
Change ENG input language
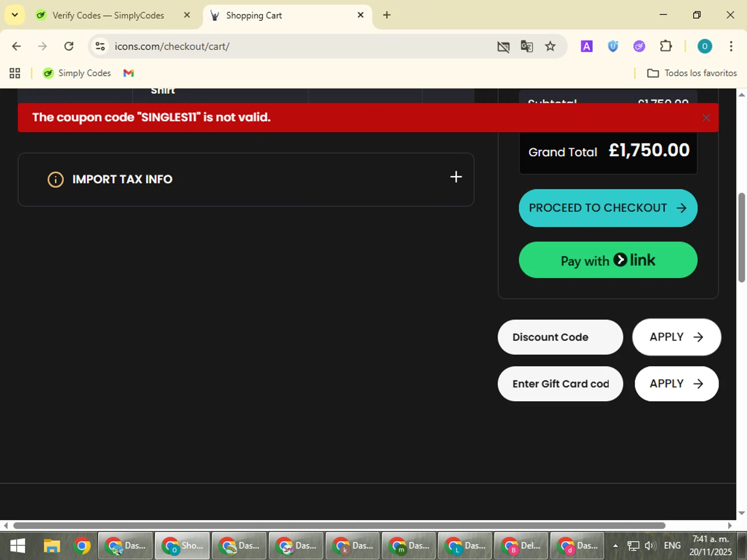point(672,546)
